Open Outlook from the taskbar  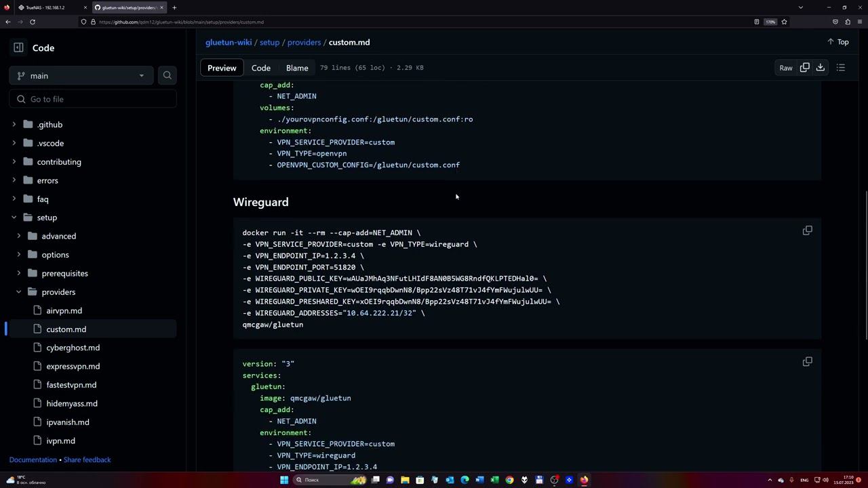click(x=450, y=480)
